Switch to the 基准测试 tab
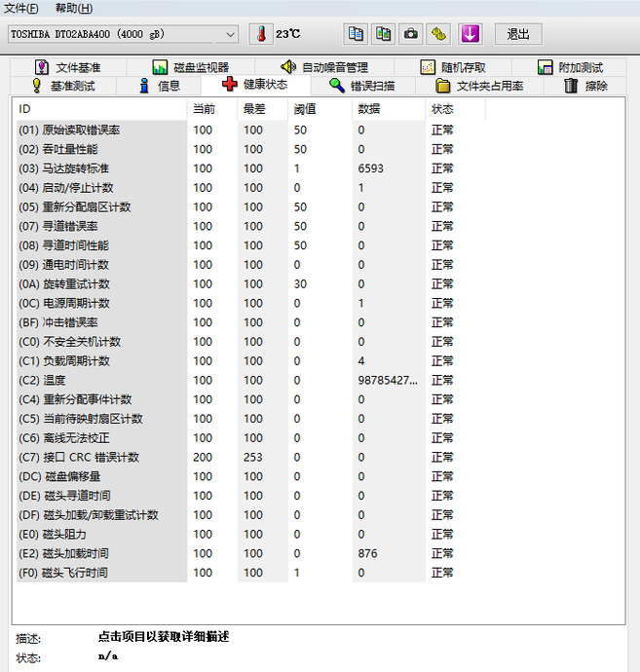 pos(63,86)
